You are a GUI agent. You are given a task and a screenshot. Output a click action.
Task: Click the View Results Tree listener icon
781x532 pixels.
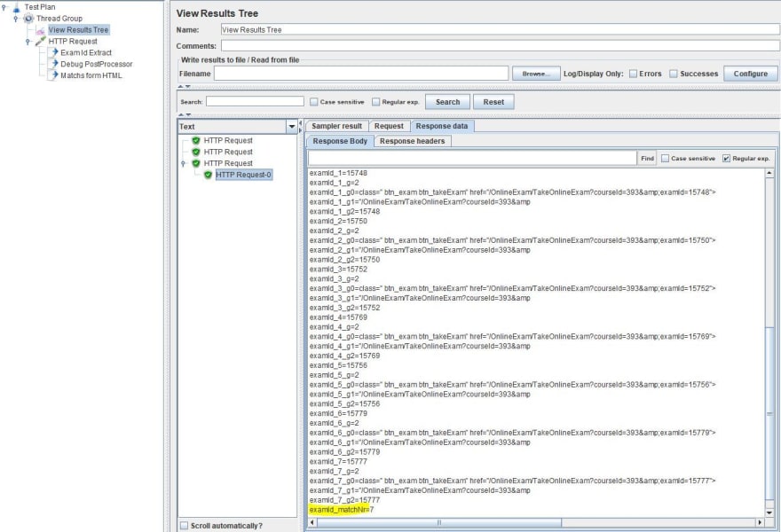(41, 30)
